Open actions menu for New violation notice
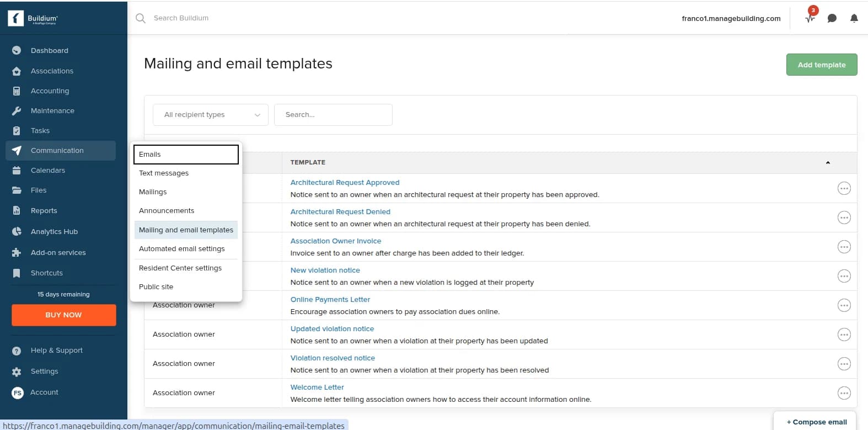 click(x=844, y=276)
